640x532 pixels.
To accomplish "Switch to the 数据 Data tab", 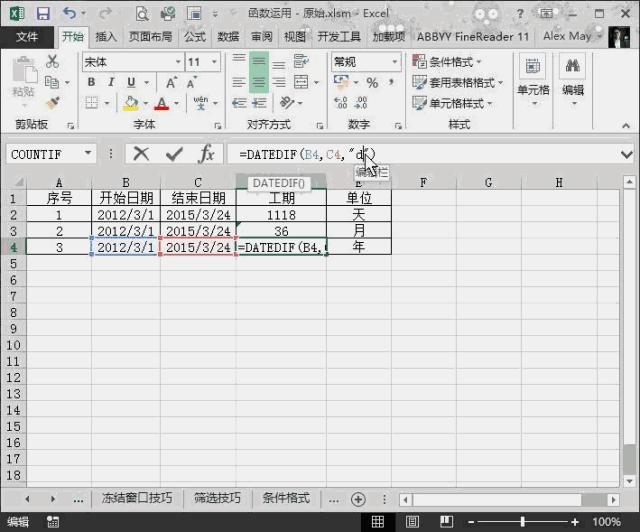I will [x=228, y=37].
